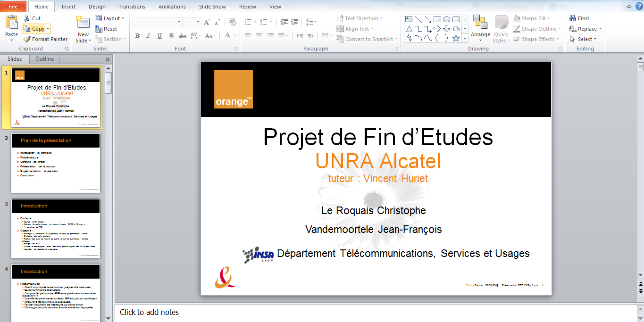Switch to the Transitions tab
Viewport: 644px width, 322px height.
tap(132, 7)
